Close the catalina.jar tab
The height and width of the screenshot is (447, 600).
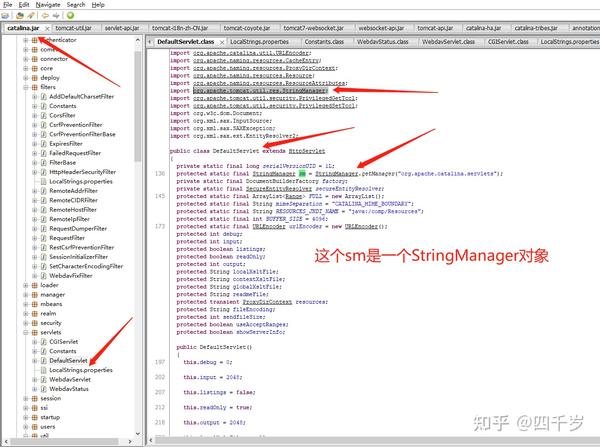[47, 29]
